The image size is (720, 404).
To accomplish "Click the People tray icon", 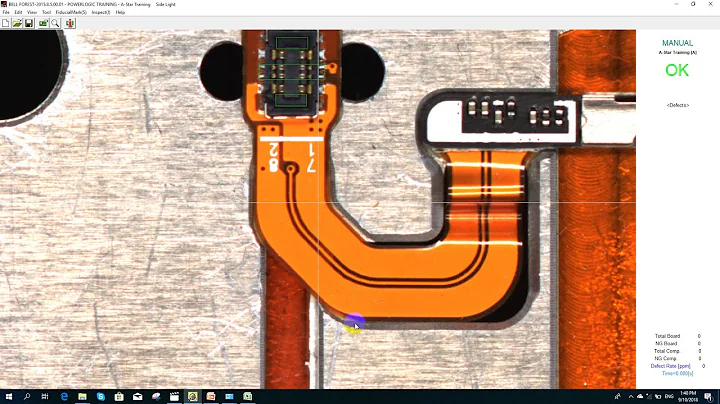I will tap(618, 396).
